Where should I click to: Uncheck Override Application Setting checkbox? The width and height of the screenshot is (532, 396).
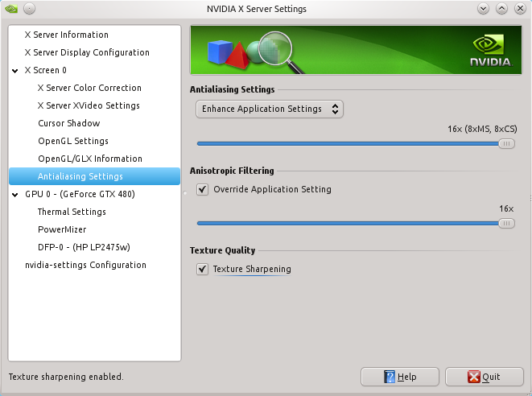[x=202, y=189]
